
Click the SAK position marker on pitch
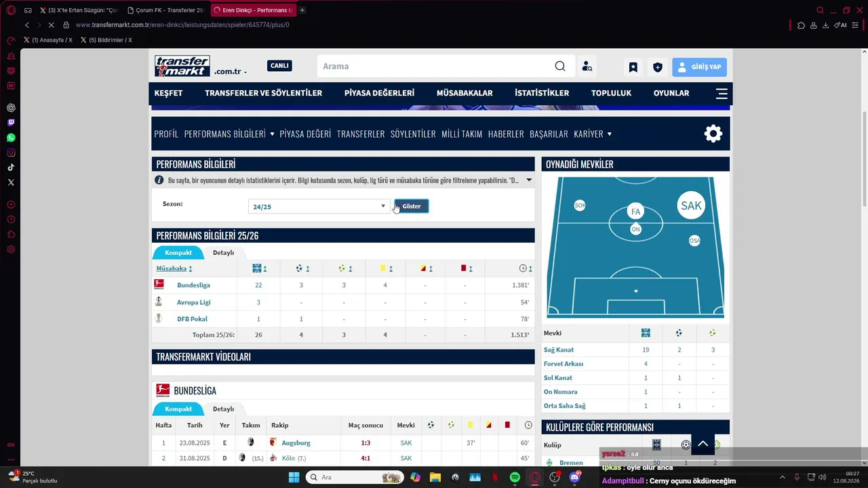pyautogui.click(x=691, y=205)
